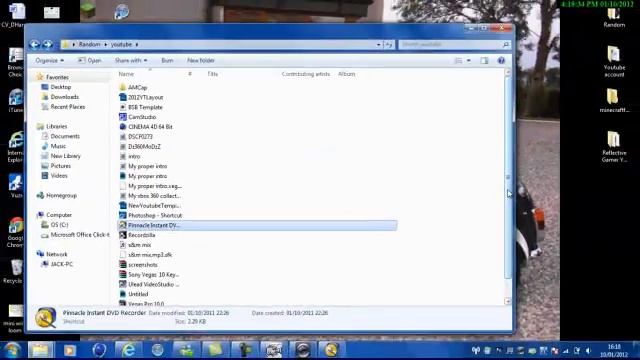Click the file list vertical scrollbar thumb

click(508, 177)
